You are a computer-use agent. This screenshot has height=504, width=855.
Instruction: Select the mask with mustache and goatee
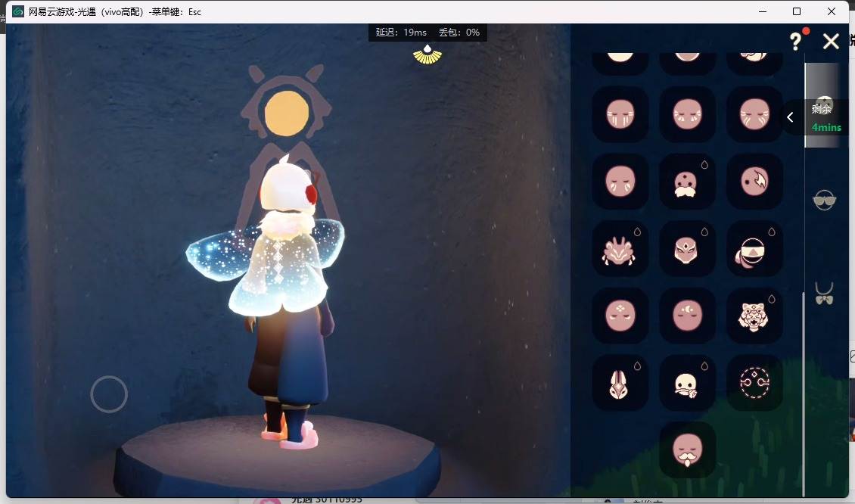[687, 450]
